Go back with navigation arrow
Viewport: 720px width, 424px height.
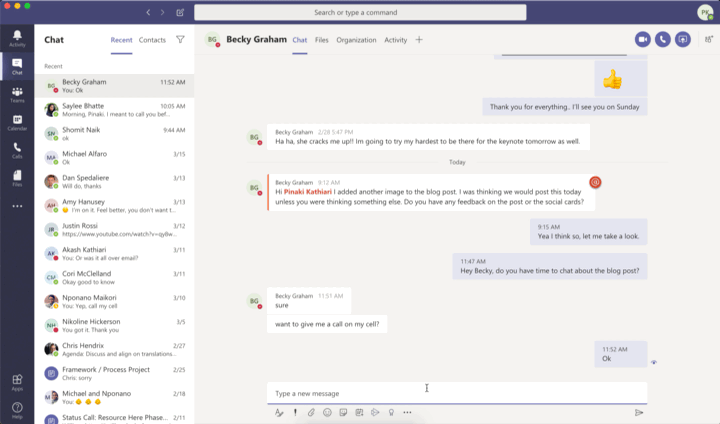(148, 12)
